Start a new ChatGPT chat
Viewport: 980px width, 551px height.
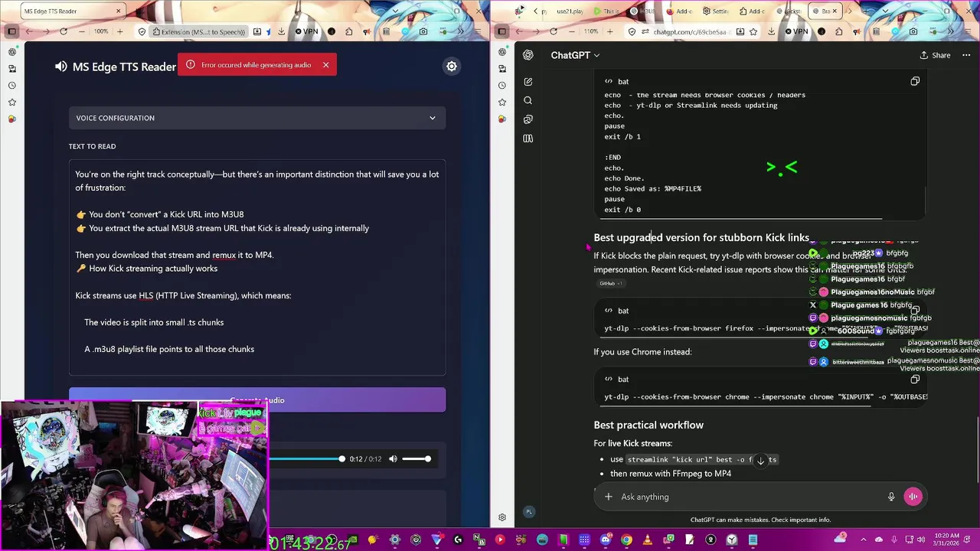point(528,82)
